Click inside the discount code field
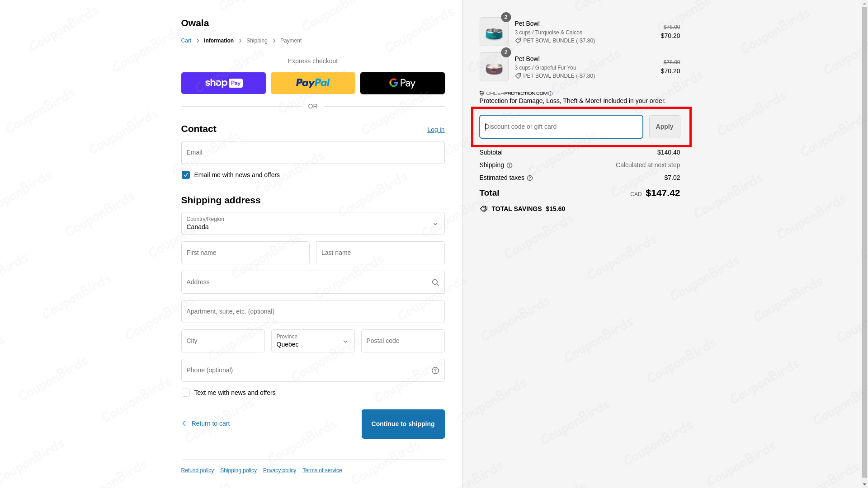Image resolution: width=868 pixels, height=488 pixels. 561,127
